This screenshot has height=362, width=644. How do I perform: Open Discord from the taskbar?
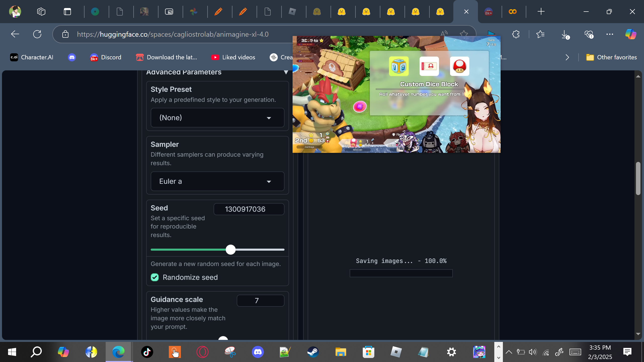click(x=258, y=352)
